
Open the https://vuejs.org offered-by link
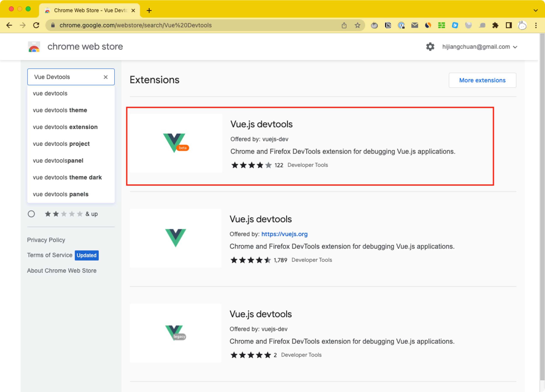coord(284,234)
